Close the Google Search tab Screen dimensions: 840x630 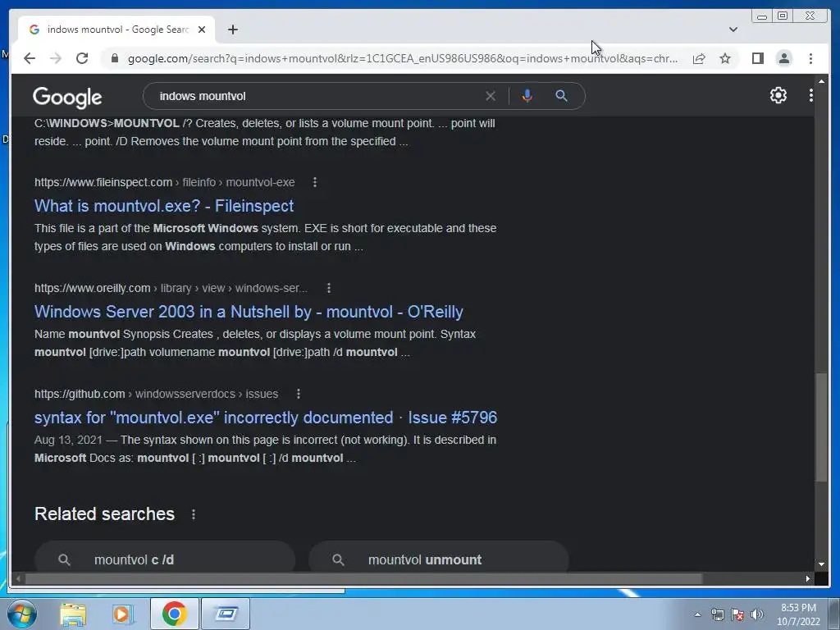point(202,30)
